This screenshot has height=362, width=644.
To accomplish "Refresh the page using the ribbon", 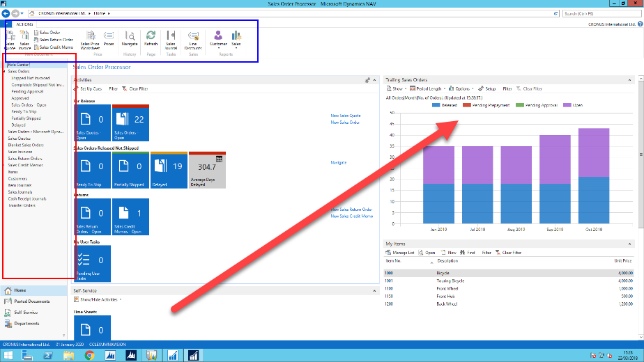I will coord(151,38).
